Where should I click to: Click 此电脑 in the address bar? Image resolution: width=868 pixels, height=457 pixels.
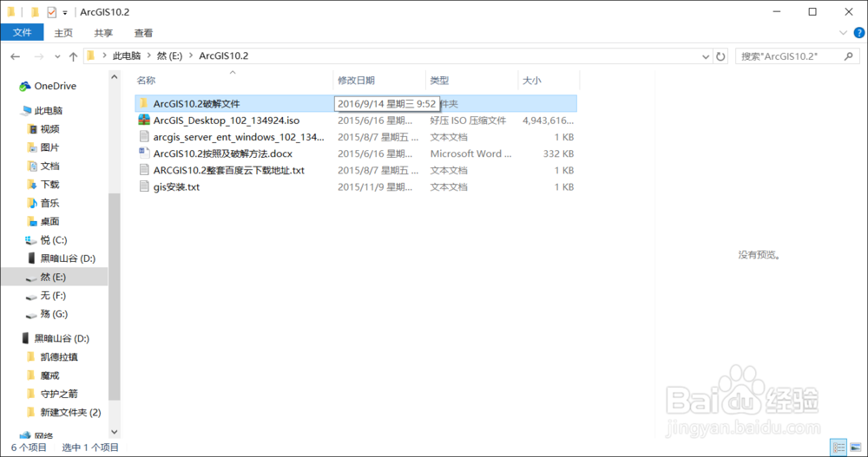click(x=127, y=55)
